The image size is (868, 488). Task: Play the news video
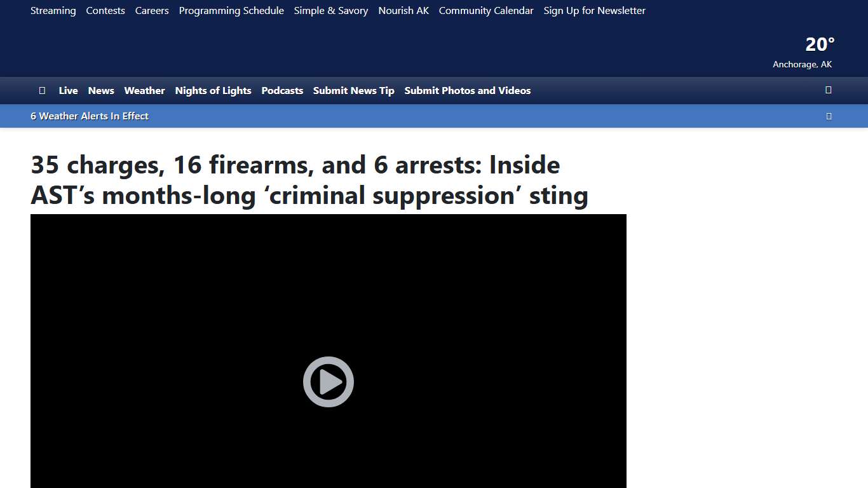click(328, 382)
